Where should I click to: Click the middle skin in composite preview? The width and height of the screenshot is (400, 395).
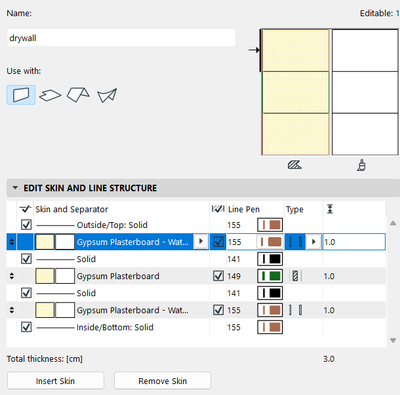[296, 92]
